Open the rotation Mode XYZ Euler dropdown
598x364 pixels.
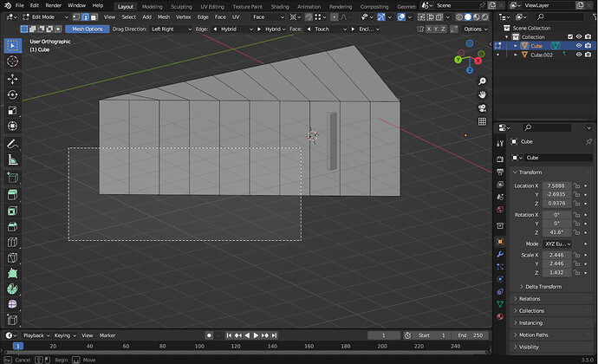pyautogui.click(x=557, y=244)
